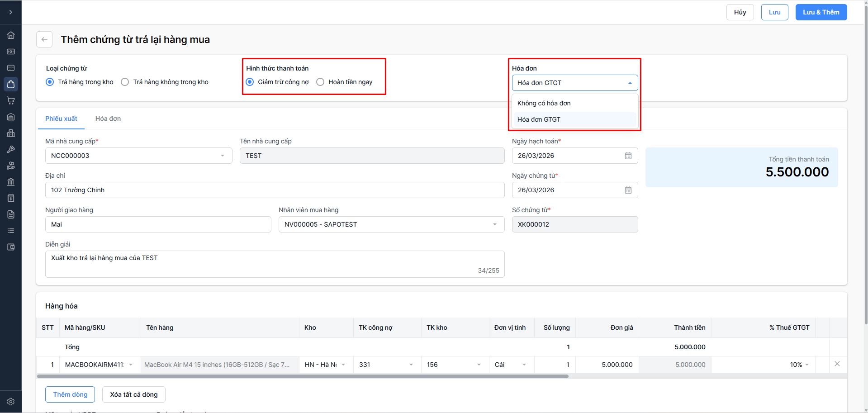Open calendar picker for Ngày chứng từ
Image resolution: width=868 pixels, height=413 pixels.
[628, 190]
